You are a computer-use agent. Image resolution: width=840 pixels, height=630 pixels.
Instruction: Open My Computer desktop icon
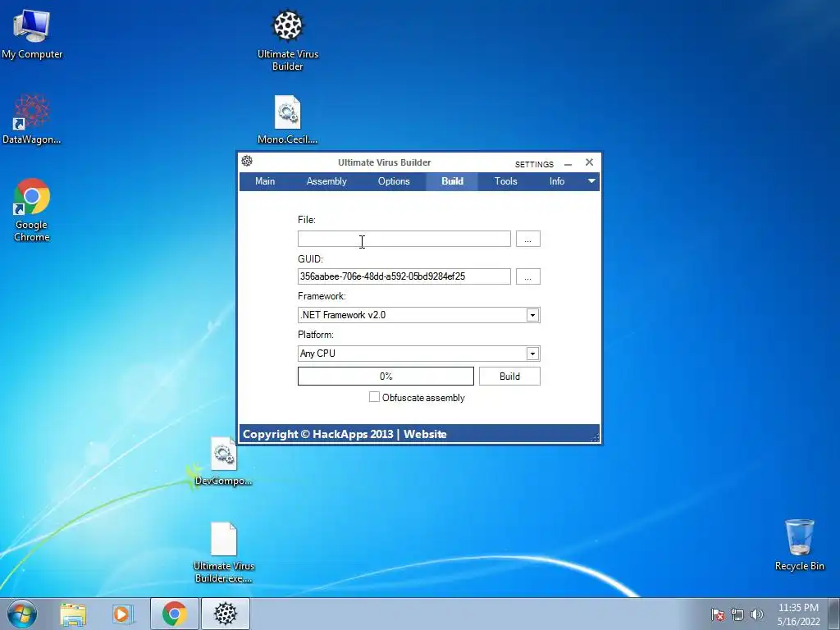click(32, 32)
